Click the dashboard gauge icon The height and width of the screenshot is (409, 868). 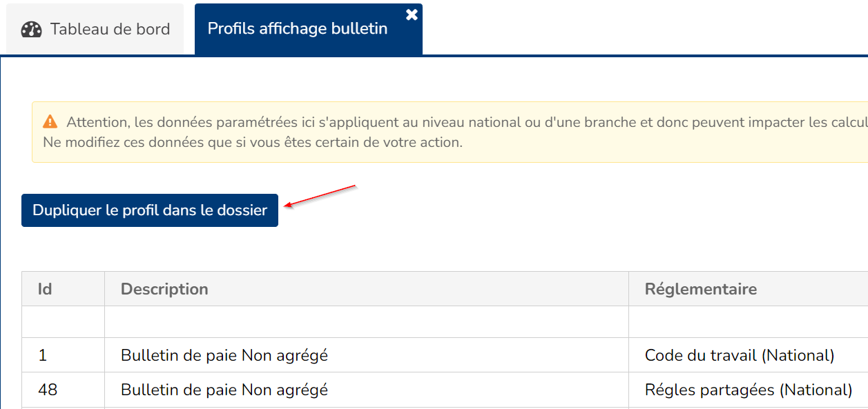tap(32, 30)
